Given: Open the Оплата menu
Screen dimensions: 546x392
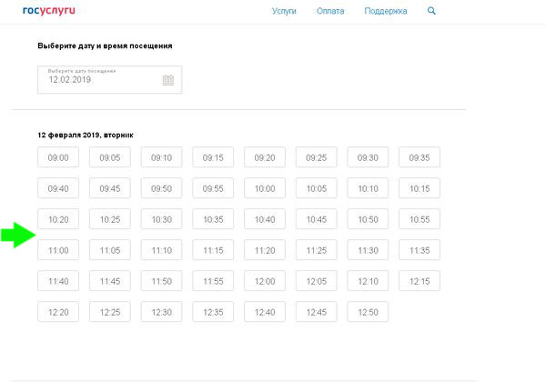Looking at the screenshot, I should [330, 11].
